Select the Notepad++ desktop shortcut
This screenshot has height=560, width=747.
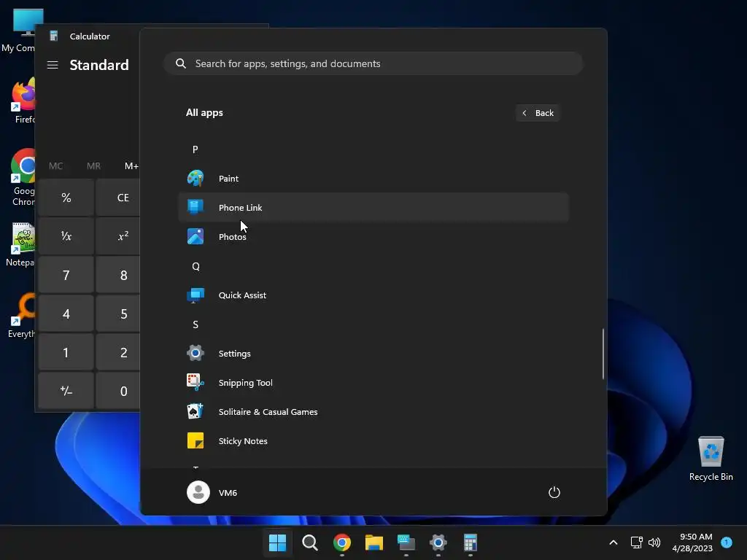[x=20, y=245]
